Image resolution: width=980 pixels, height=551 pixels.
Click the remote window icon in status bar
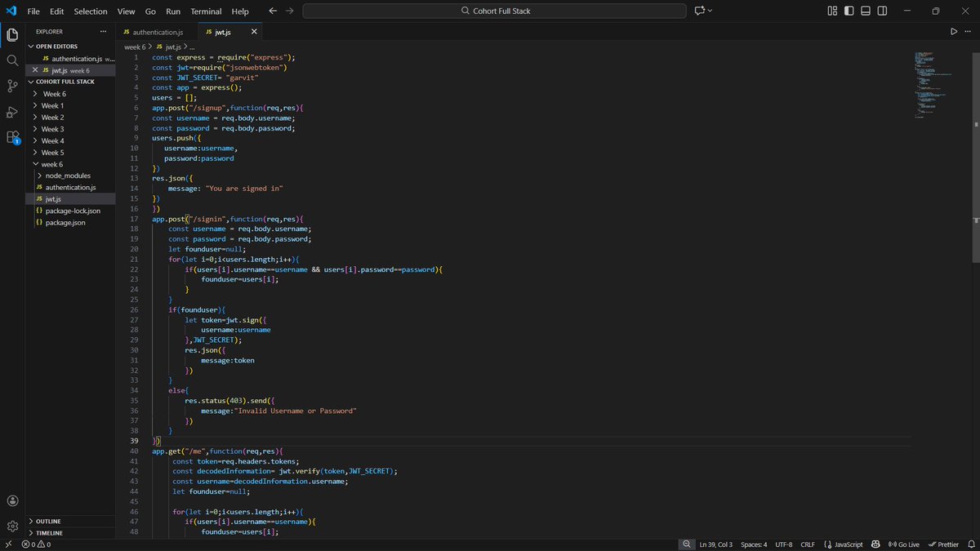coord(9,544)
